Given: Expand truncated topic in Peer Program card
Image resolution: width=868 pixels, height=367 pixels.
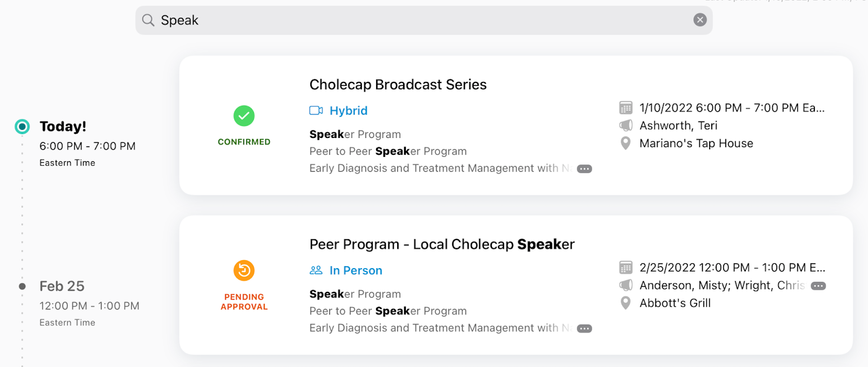Looking at the screenshot, I should point(584,328).
